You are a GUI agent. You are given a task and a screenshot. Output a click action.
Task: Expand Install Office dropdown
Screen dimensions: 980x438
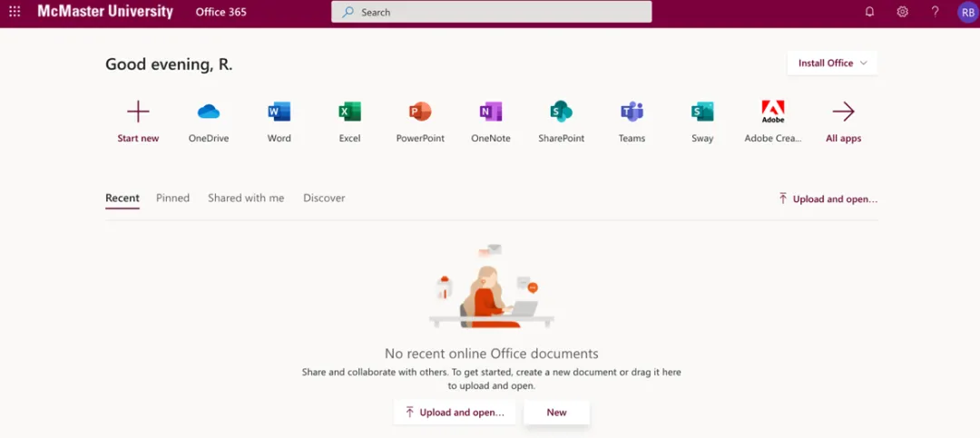pos(832,63)
